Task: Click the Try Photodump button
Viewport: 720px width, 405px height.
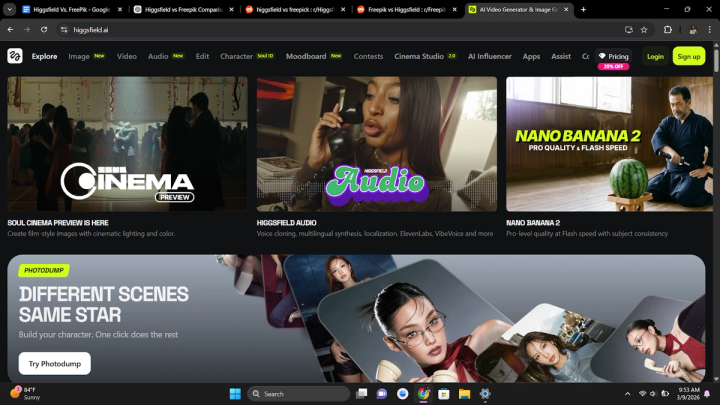Action: click(x=55, y=364)
